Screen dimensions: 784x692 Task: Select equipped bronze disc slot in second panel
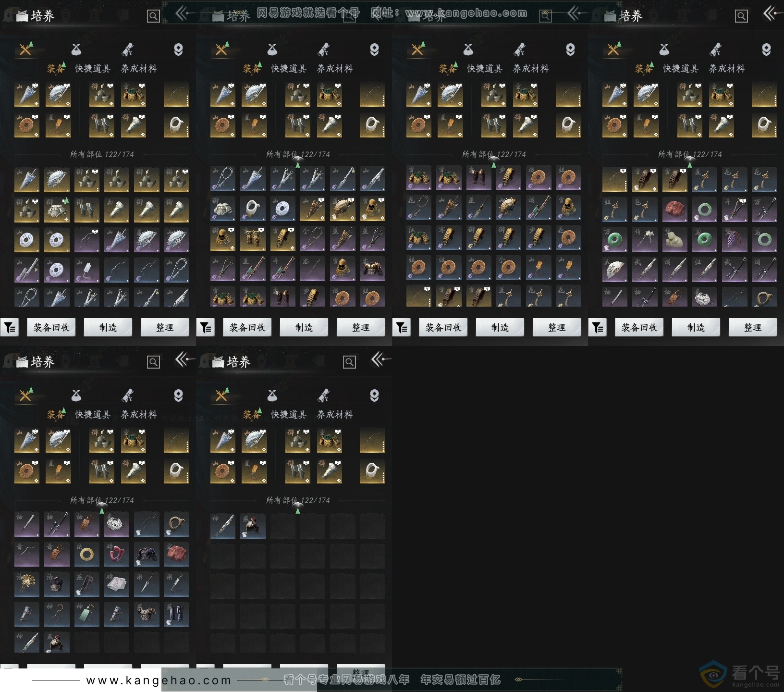tap(223, 125)
